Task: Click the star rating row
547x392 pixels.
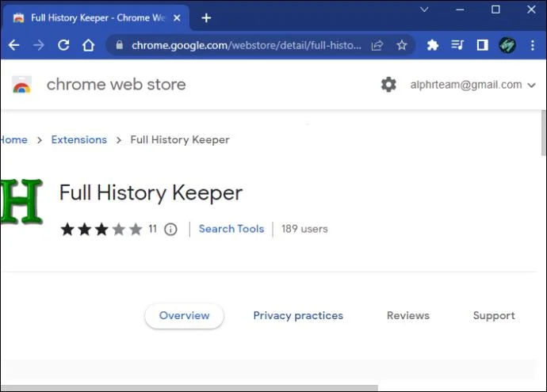Action: [x=101, y=230]
